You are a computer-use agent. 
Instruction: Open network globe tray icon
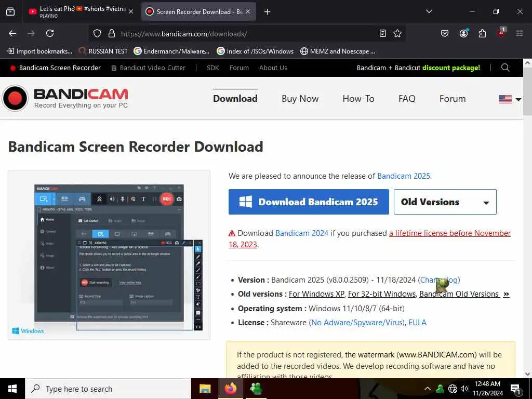point(453,389)
